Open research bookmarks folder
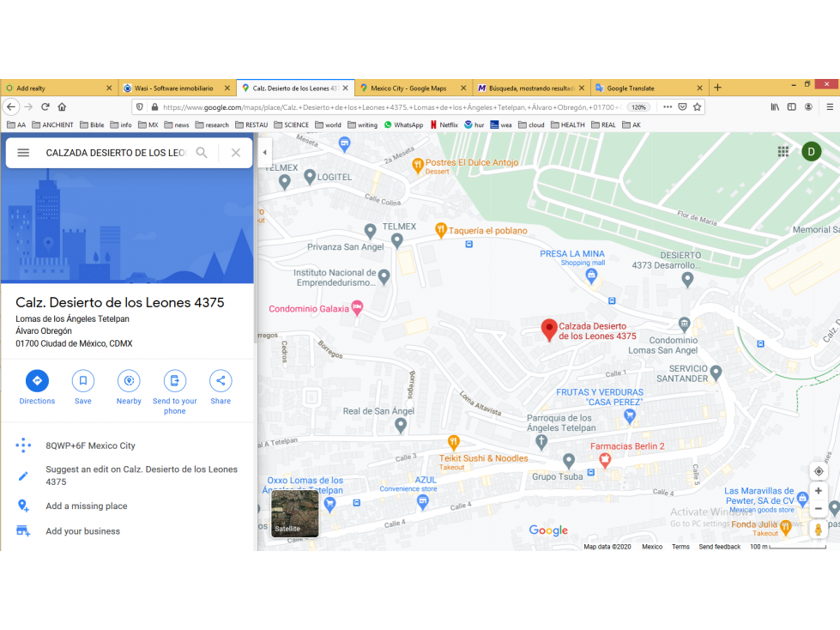 coord(212,124)
